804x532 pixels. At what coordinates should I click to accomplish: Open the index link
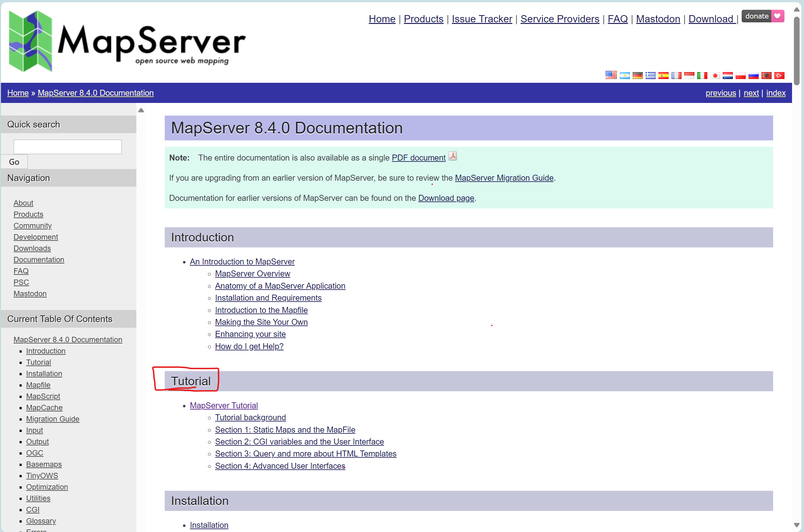[776, 93]
